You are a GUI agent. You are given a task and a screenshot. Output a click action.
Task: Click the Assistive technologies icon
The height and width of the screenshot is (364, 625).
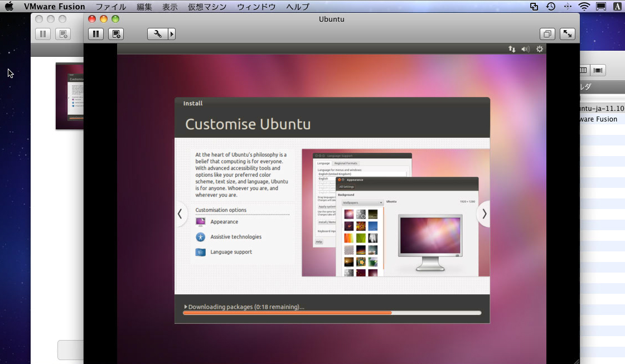(201, 237)
